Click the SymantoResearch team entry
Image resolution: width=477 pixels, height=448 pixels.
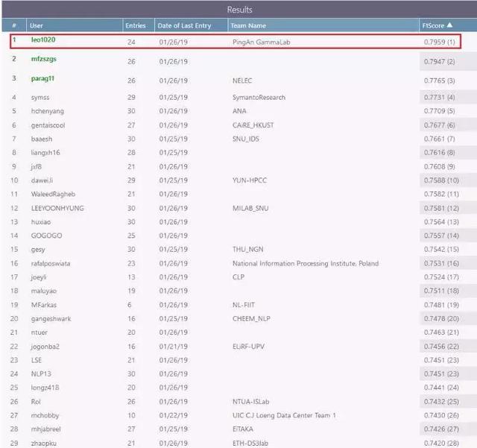(x=259, y=98)
